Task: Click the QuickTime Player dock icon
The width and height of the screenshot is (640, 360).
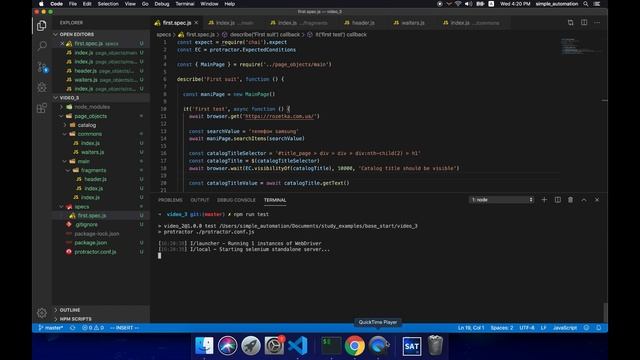Action: (x=378, y=345)
